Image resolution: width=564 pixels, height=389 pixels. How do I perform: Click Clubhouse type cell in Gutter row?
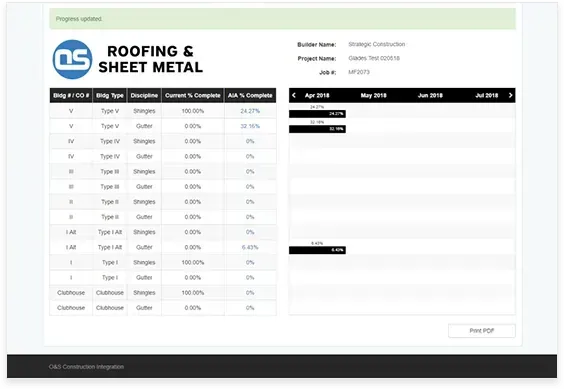110,308
